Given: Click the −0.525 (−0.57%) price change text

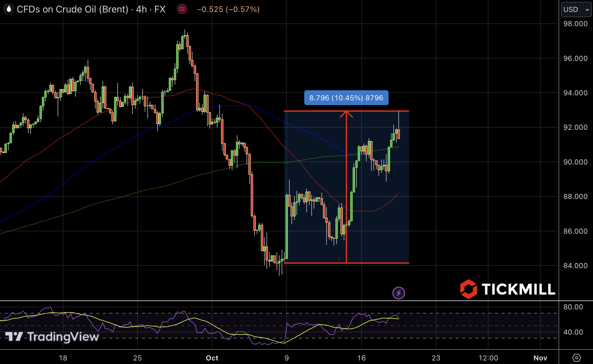Looking at the screenshot, I should point(228,9).
